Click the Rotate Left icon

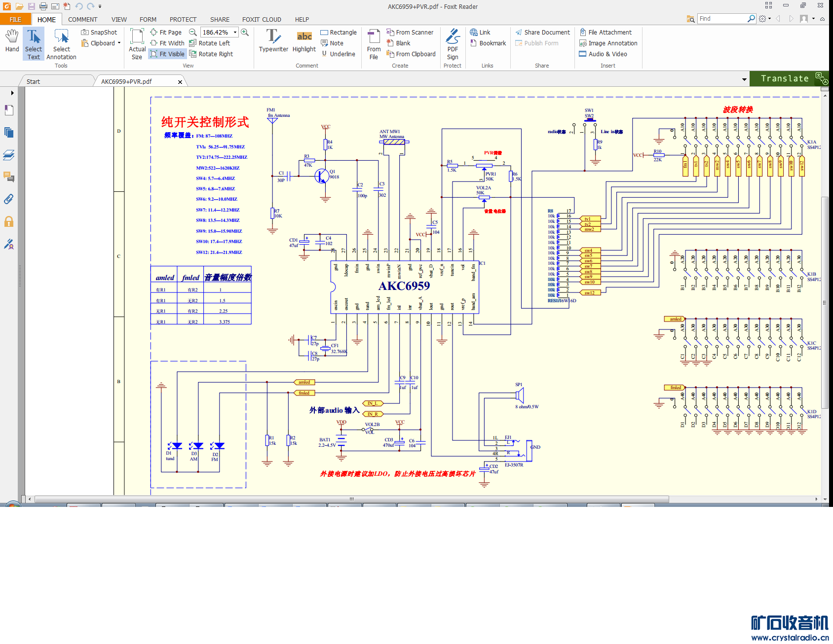[x=193, y=43]
